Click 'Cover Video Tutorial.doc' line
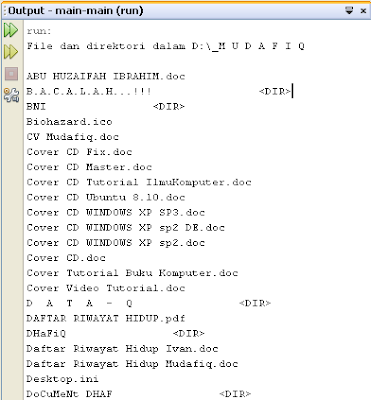371x400 pixels. [106, 288]
